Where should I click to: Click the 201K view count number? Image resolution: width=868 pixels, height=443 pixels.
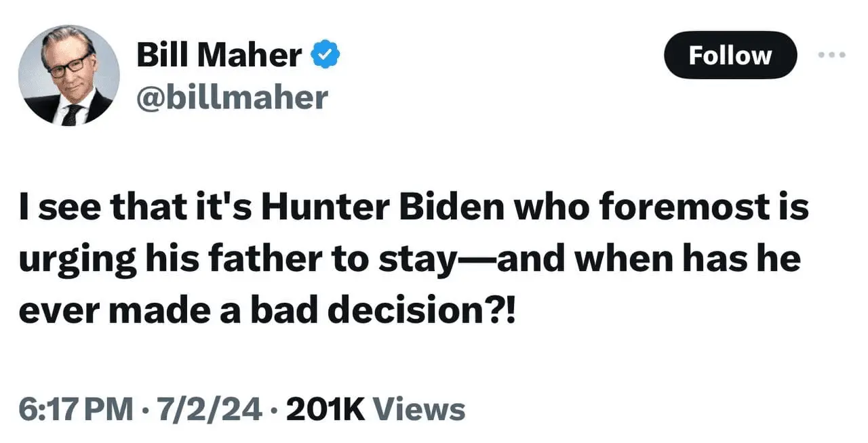326,409
